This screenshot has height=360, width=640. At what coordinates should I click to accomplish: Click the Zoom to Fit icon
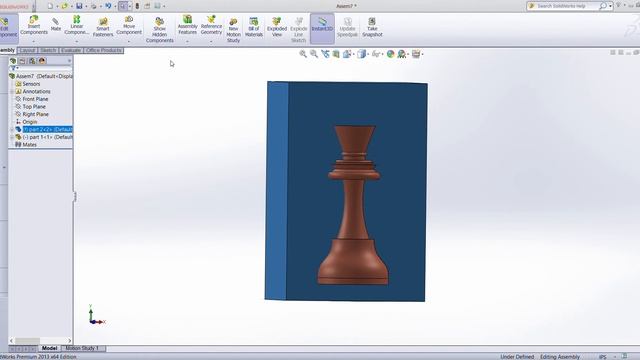click(x=303, y=54)
